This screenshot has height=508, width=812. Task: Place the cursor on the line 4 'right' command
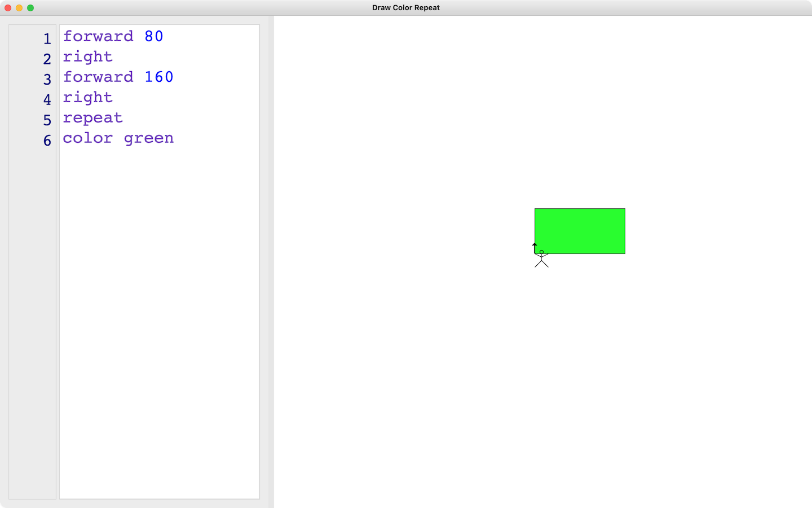pyautogui.click(x=87, y=97)
